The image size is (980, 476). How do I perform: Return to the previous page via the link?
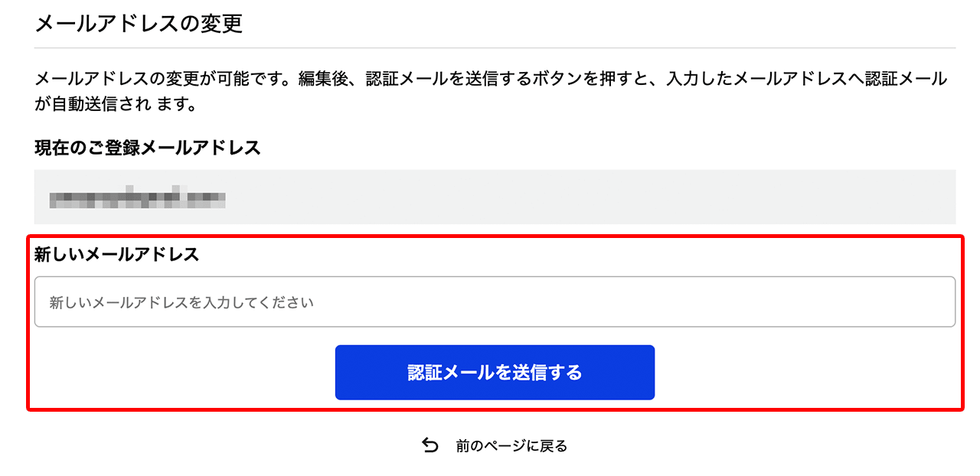[x=511, y=444]
